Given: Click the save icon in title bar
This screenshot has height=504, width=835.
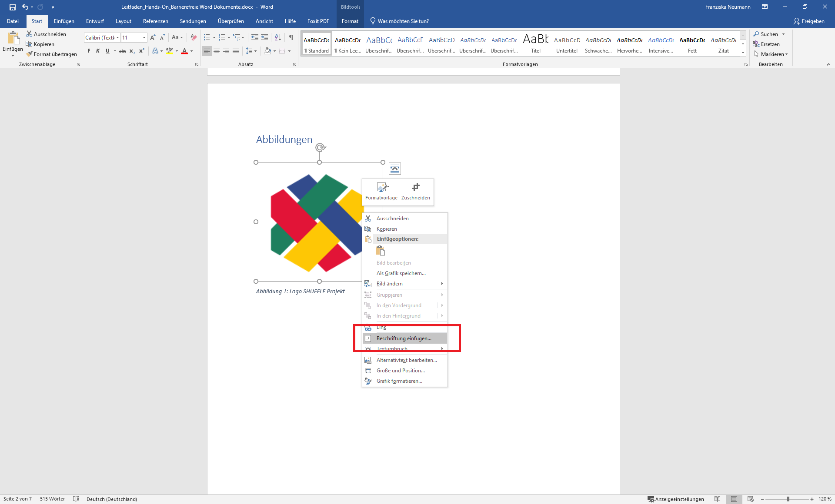Looking at the screenshot, I should (x=12, y=7).
